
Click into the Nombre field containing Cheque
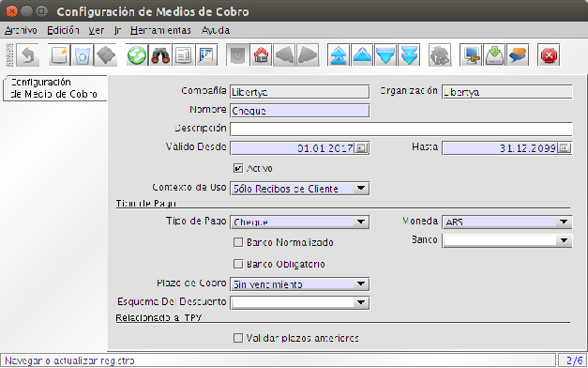(299, 111)
